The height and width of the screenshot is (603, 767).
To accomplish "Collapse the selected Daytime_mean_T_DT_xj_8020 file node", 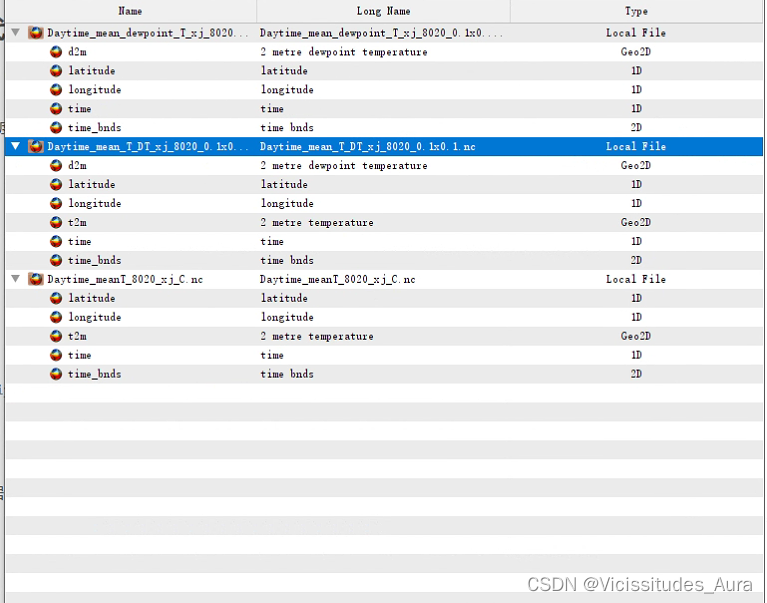I will [x=16, y=146].
